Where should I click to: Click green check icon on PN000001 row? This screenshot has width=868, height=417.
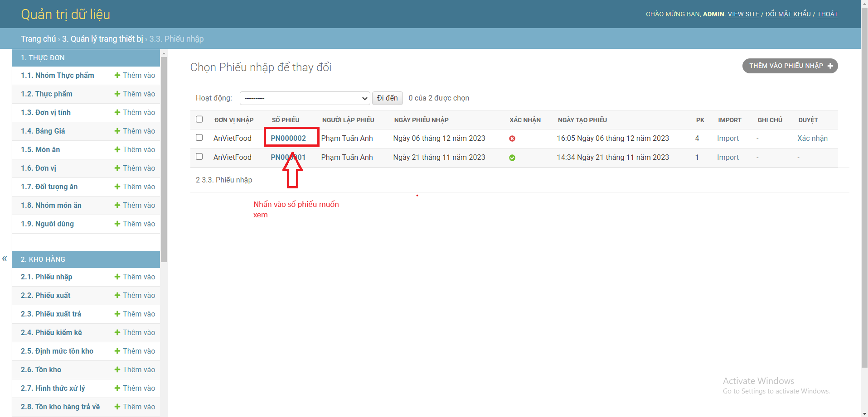pyautogui.click(x=512, y=158)
